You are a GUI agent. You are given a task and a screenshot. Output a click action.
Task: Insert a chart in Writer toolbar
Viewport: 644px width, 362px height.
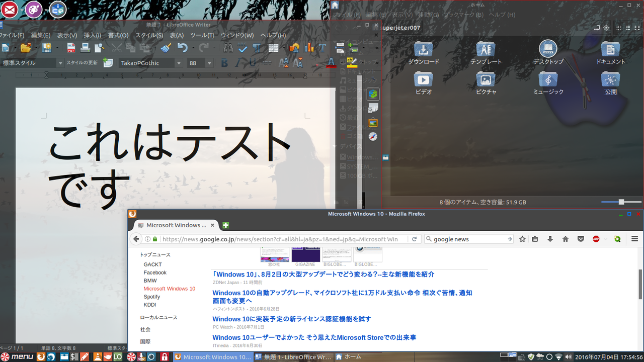(309, 48)
